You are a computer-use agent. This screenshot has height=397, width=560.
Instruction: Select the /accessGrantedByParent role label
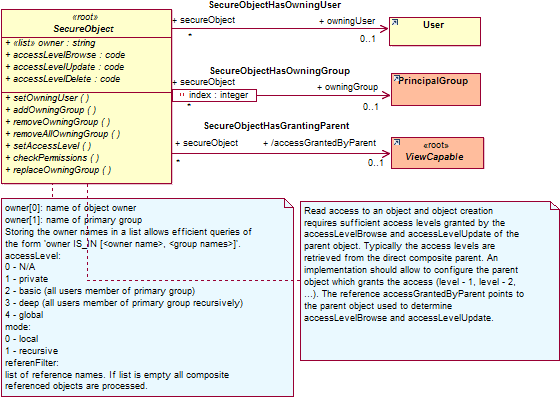click(x=320, y=143)
